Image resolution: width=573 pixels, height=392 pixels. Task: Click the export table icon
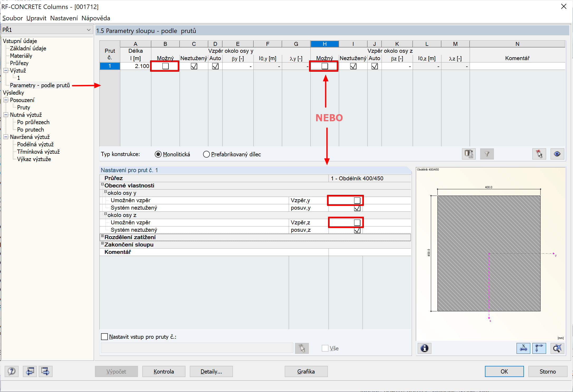coord(469,154)
